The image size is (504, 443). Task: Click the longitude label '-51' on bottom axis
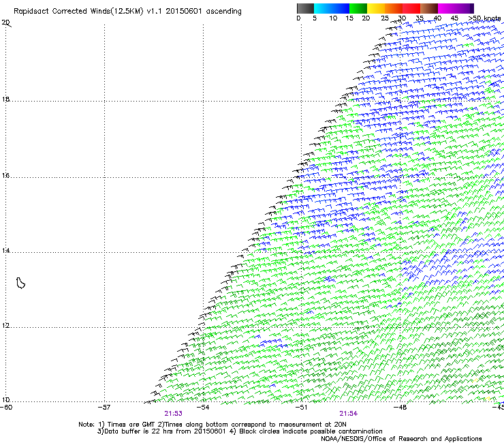(x=301, y=408)
